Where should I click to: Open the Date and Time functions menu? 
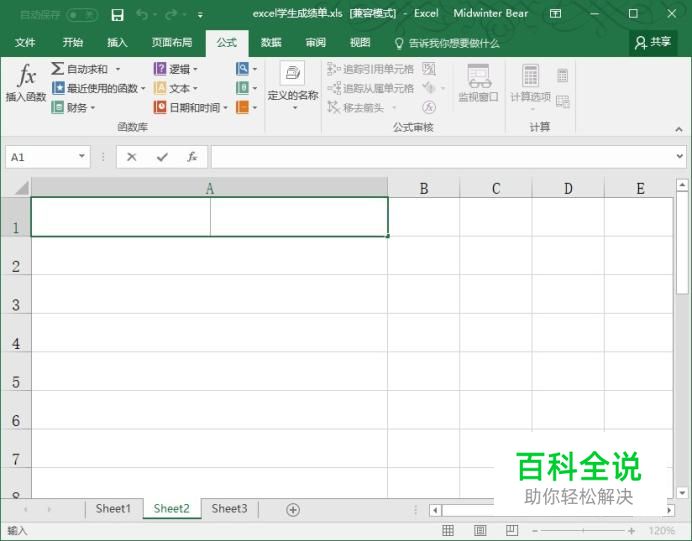click(191, 107)
